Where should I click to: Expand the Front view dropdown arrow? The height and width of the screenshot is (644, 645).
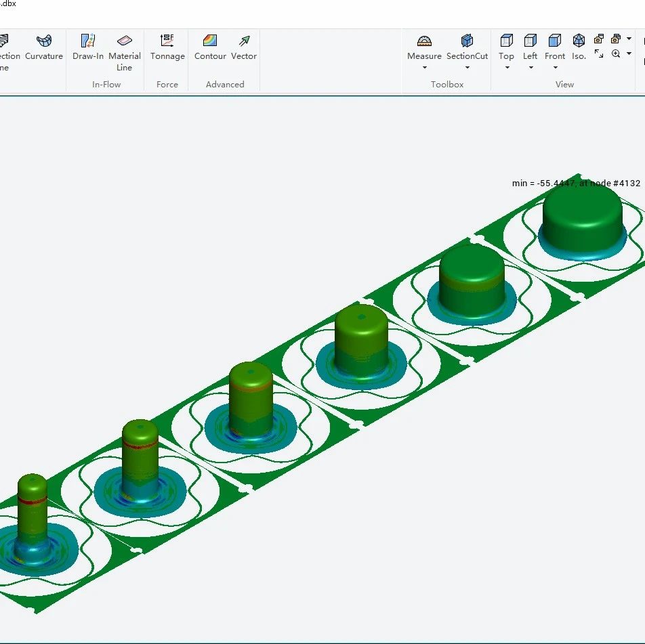556,68
